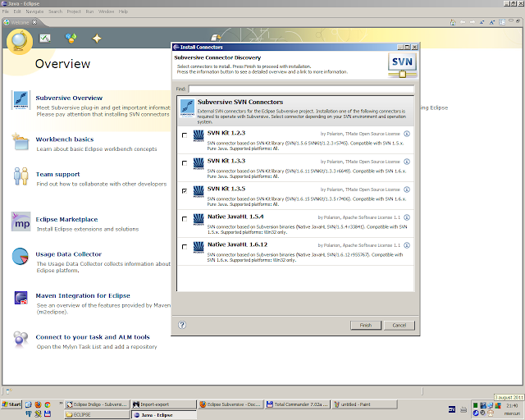This screenshot has width=525, height=420.
Task: Open the Project menu
Action: (74, 11)
